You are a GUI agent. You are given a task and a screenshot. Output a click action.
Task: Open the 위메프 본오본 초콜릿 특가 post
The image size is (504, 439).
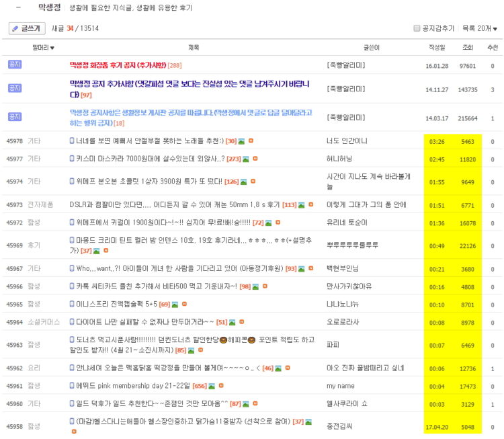[149, 182]
